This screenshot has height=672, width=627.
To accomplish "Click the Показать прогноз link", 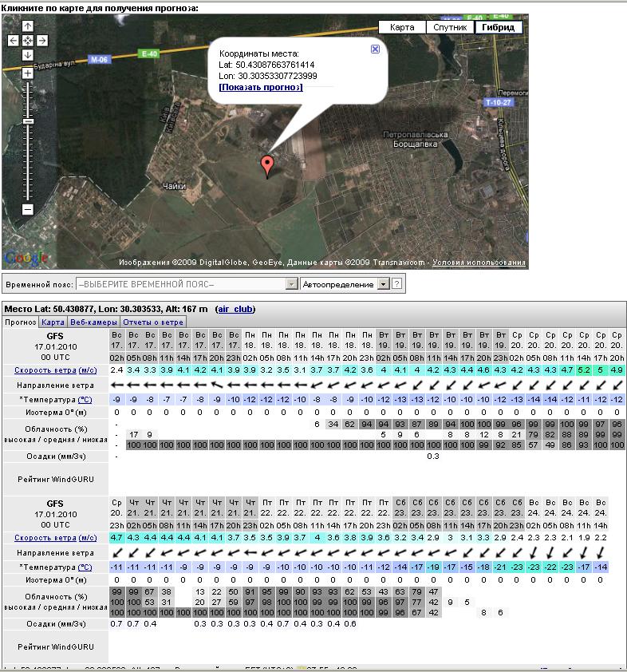I will (261, 87).
